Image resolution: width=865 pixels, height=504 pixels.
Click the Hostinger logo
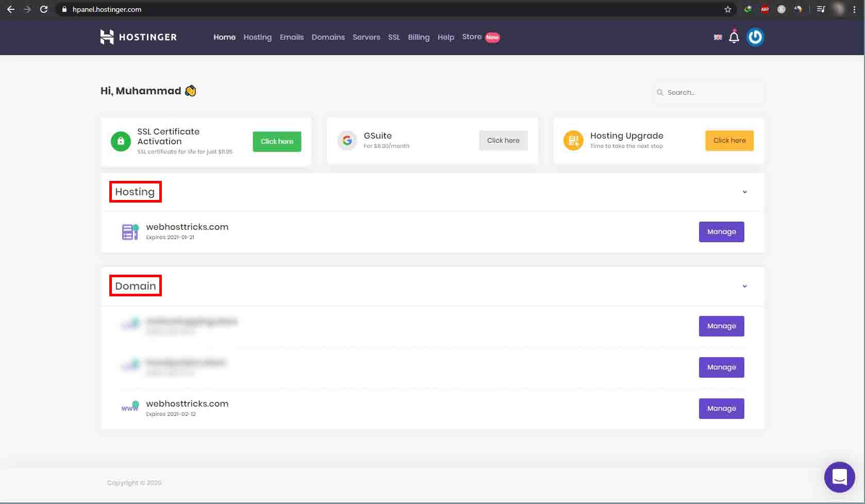click(x=138, y=37)
